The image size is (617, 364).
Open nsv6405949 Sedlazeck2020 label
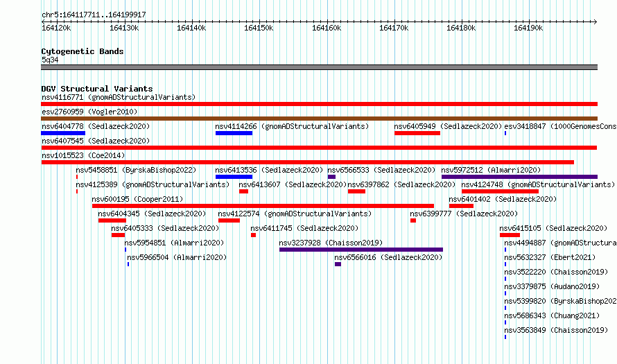point(448,126)
